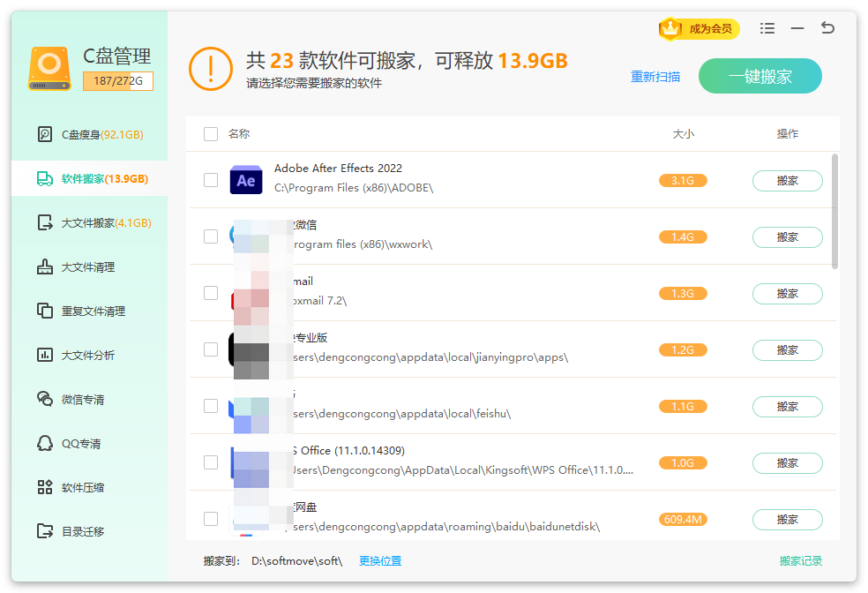Viewport: 868px width, 593px height.
Task: Click the software list vertical scrollbar
Action: pos(834,211)
